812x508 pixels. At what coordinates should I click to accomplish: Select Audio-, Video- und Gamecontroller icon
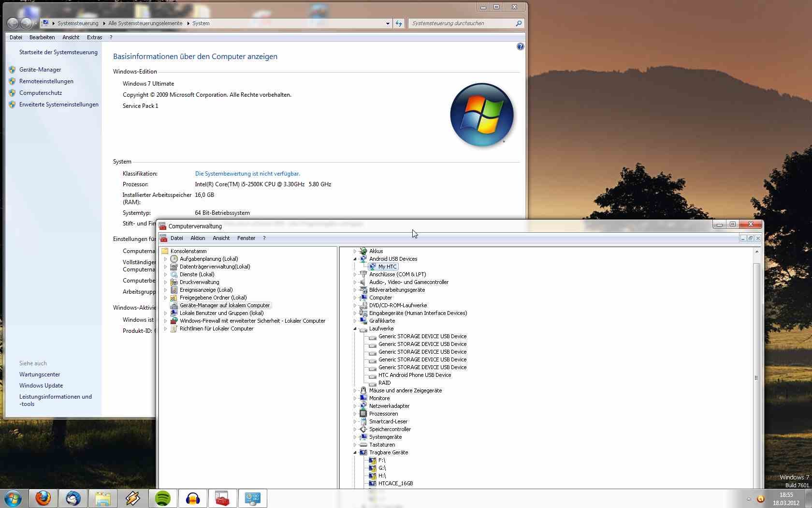pyautogui.click(x=363, y=282)
